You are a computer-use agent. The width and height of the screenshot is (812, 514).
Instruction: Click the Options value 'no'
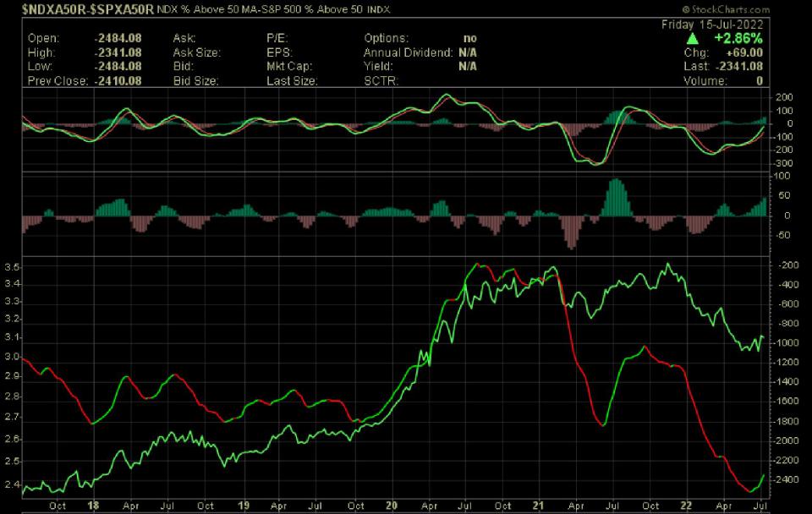(x=469, y=38)
